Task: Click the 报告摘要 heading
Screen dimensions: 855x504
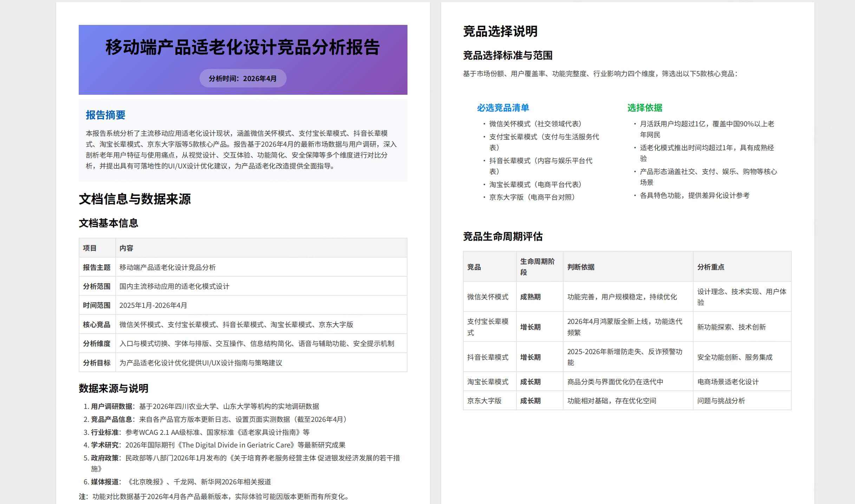Action: (105, 115)
